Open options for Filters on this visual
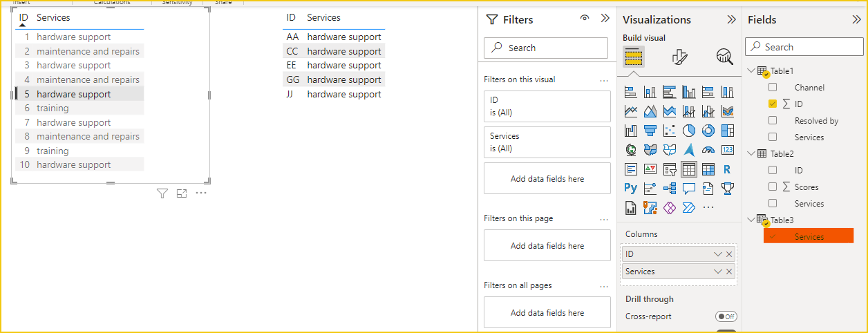This screenshot has width=868, height=333. coord(604,80)
